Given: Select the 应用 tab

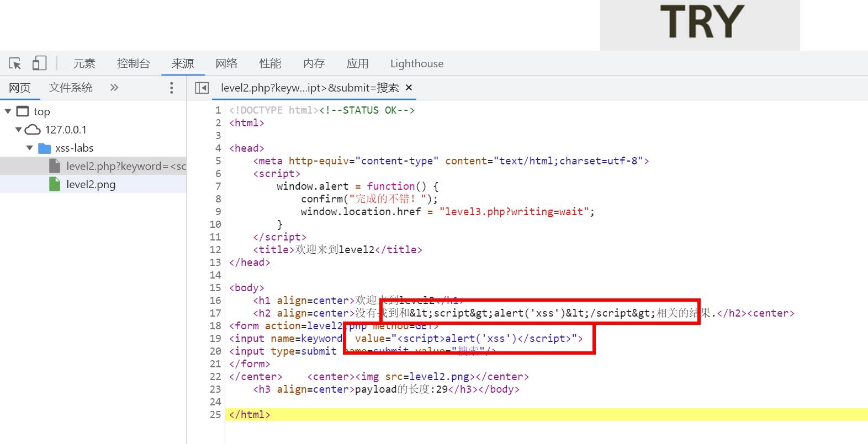Looking at the screenshot, I should point(357,63).
